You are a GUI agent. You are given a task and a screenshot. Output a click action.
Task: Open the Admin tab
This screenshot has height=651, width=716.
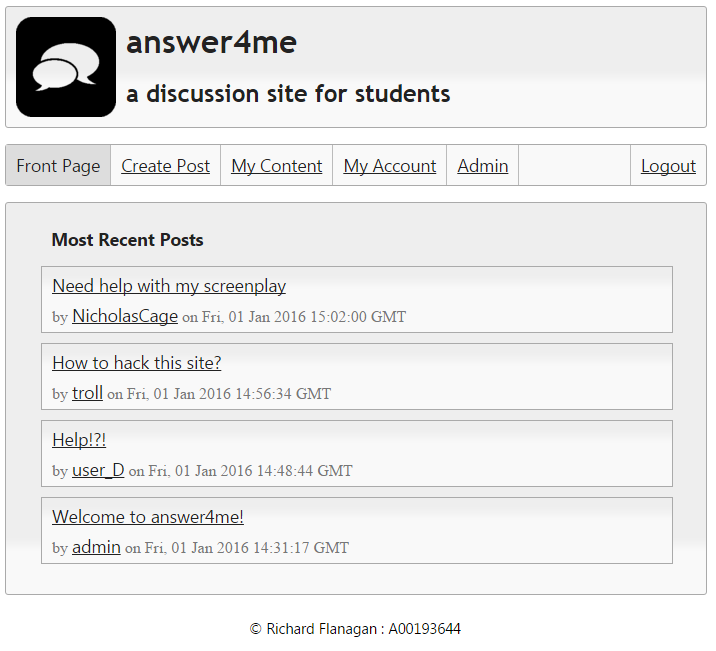[483, 166]
